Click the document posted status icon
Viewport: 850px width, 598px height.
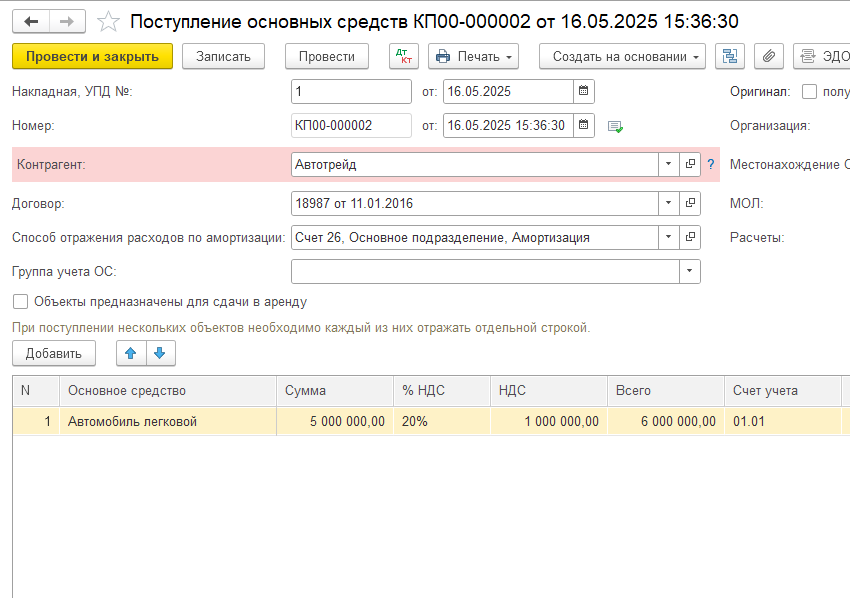click(615, 126)
